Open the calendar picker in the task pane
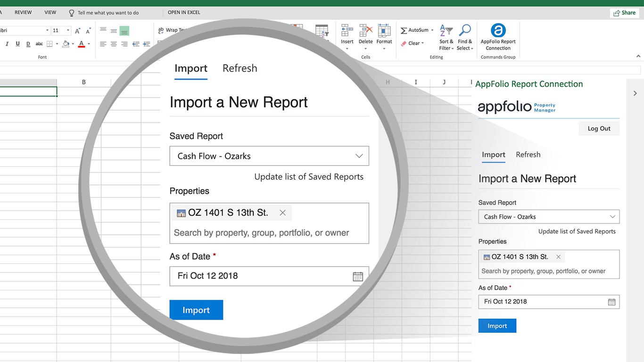 click(611, 302)
